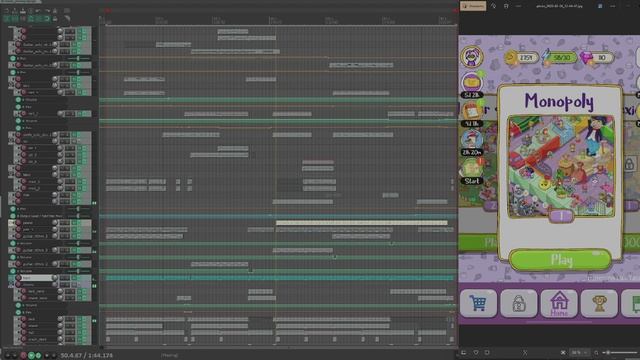Click the padlock icon in game bottom bar
640x360 pixels.
click(x=519, y=303)
